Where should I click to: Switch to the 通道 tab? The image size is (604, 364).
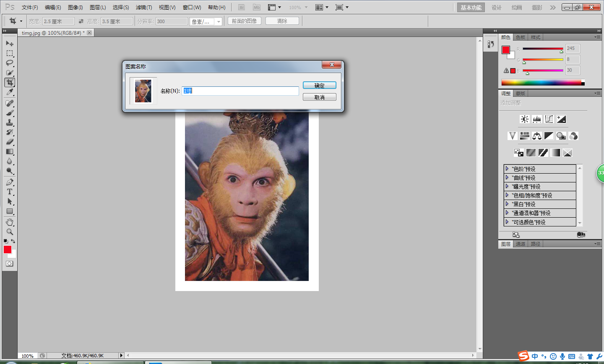(x=521, y=244)
